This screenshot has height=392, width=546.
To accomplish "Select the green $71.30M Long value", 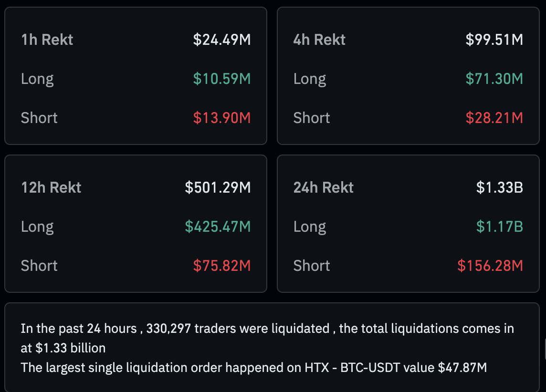I will 494,79.
